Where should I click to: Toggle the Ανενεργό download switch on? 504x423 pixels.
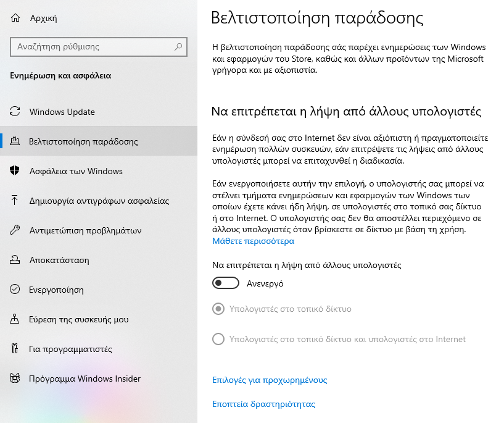(226, 283)
